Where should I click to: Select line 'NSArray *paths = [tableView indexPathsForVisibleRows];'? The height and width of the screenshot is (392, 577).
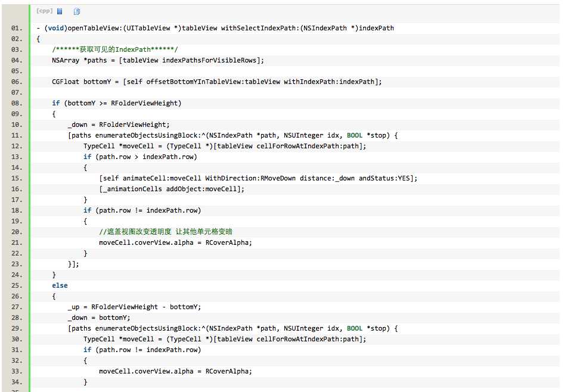click(x=158, y=60)
